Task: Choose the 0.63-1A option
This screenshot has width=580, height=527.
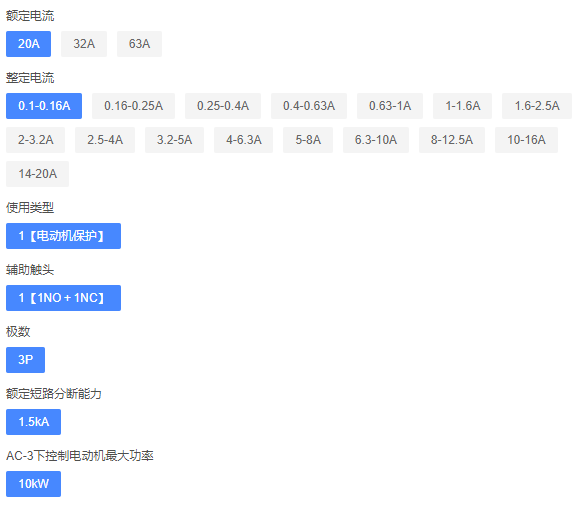Action: (x=390, y=106)
